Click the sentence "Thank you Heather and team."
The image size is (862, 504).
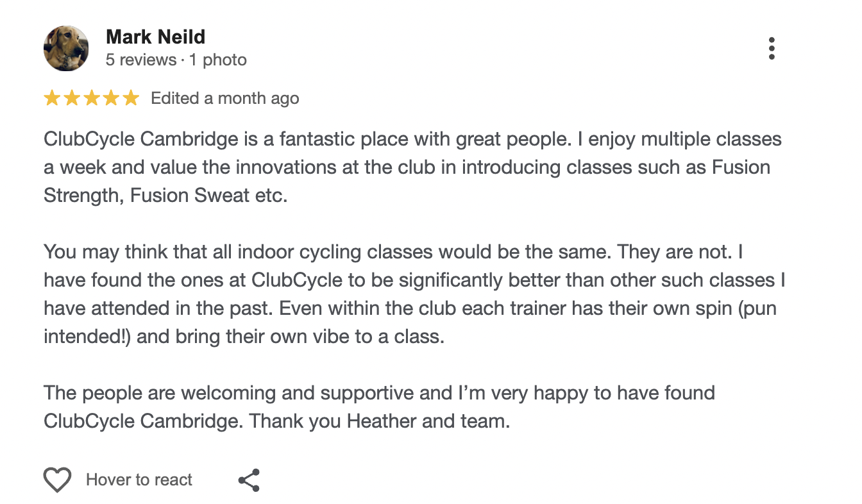click(x=379, y=421)
